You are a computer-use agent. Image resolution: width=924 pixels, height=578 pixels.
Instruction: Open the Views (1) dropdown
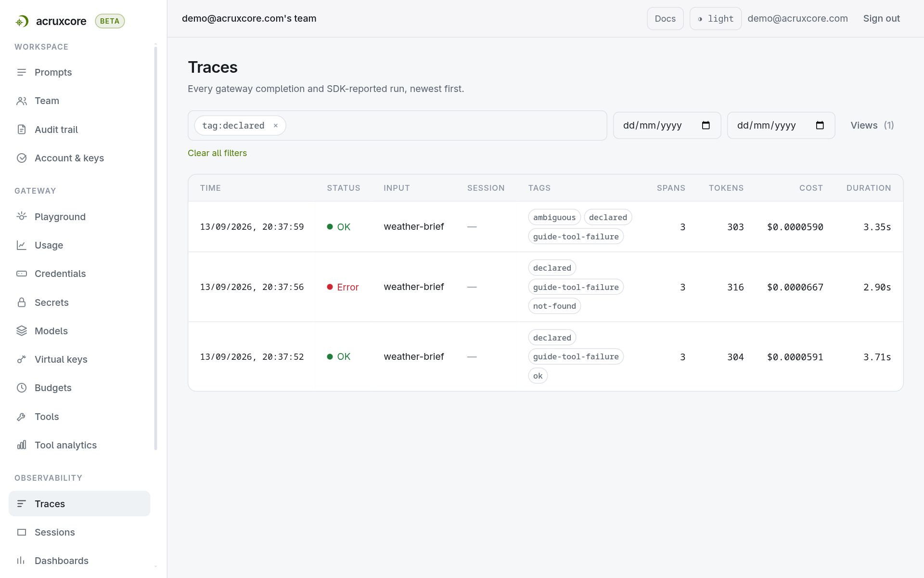pos(872,125)
